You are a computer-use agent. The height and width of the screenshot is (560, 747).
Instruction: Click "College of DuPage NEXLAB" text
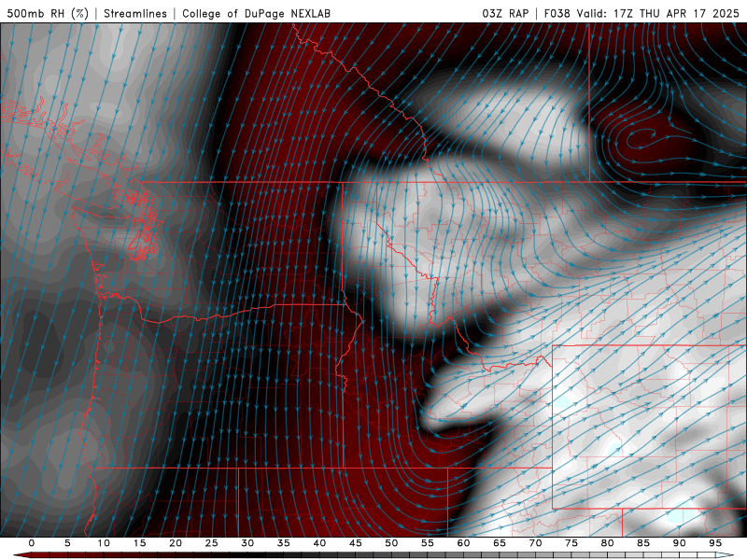click(256, 13)
